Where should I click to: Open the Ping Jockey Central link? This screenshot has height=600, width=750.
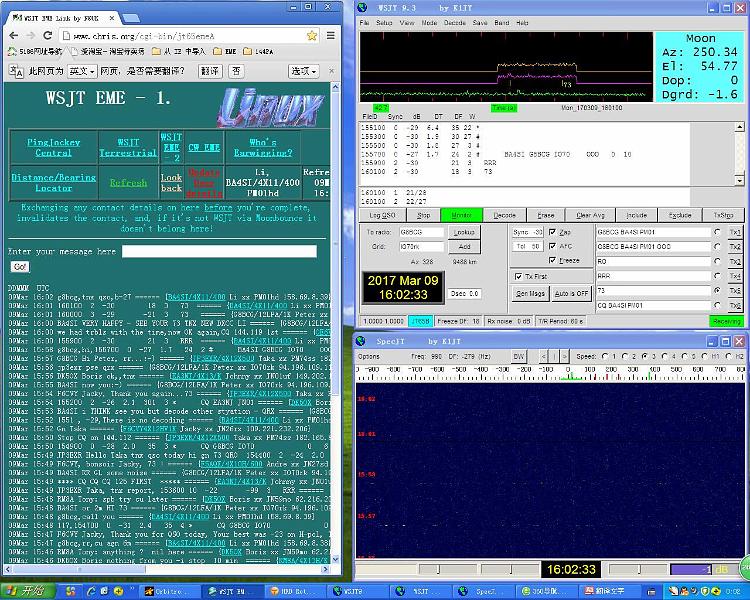click(54, 148)
